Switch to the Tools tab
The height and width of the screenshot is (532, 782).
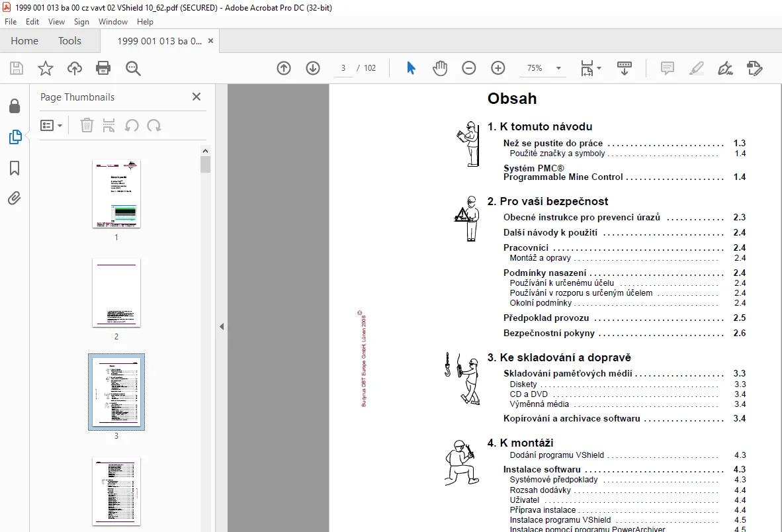[x=69, y=41]
